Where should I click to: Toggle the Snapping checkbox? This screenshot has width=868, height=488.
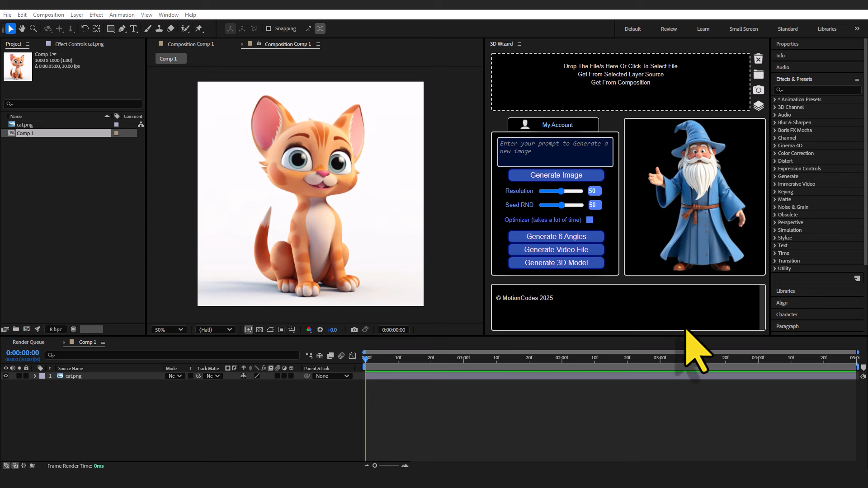pos(269,28)
